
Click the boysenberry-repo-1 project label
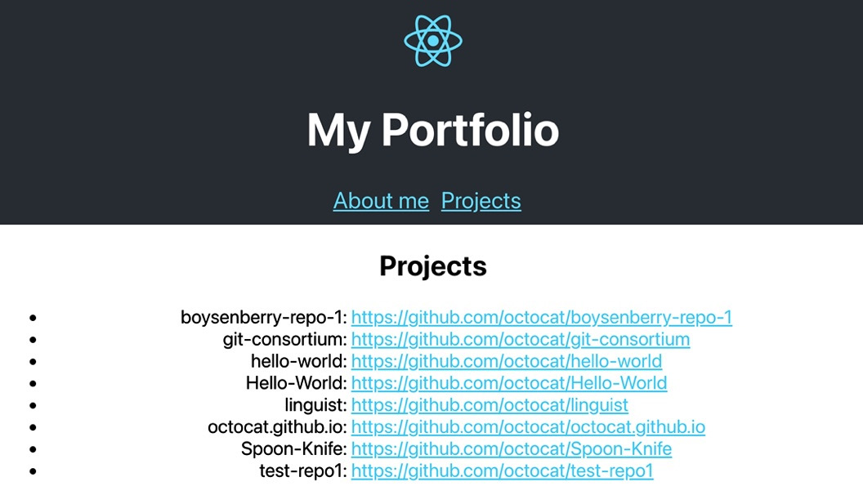[x=262, y=318]
